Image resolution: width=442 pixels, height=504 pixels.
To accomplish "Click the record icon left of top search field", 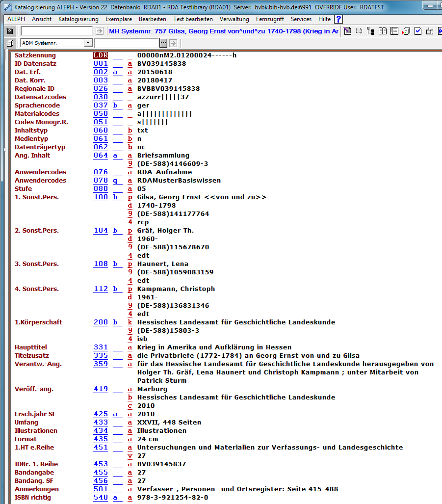I will click(x=10, y=31).
